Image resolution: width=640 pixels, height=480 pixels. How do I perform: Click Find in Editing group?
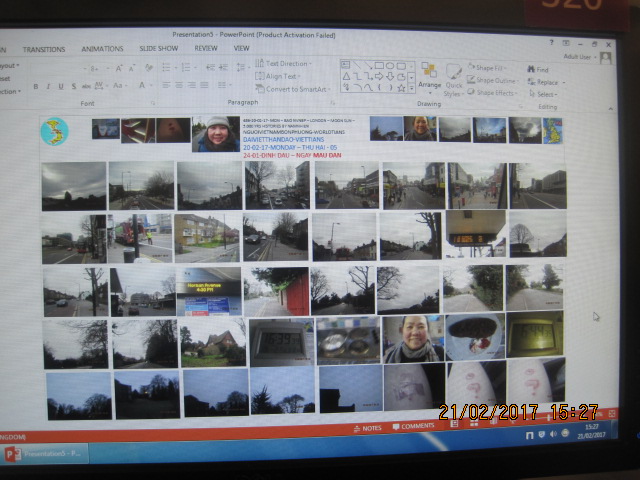538,69
